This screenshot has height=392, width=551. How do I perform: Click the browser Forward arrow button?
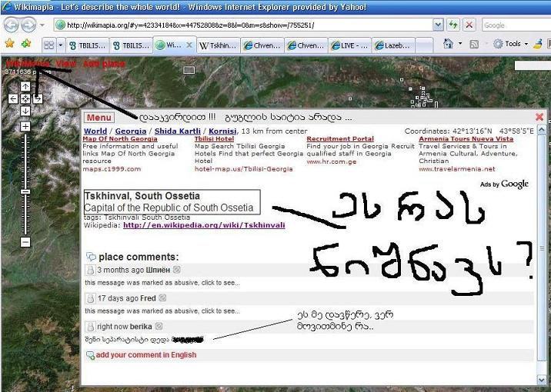28,25
